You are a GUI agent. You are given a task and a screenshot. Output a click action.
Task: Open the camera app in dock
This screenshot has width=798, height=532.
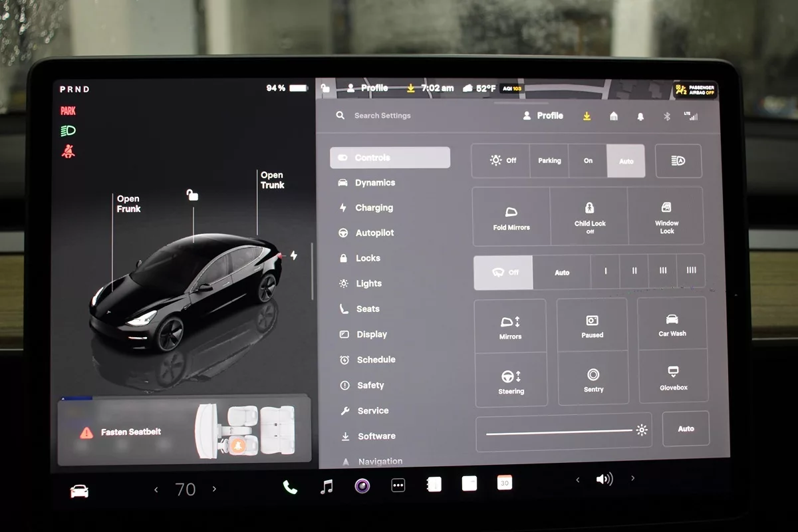point(362,486)
